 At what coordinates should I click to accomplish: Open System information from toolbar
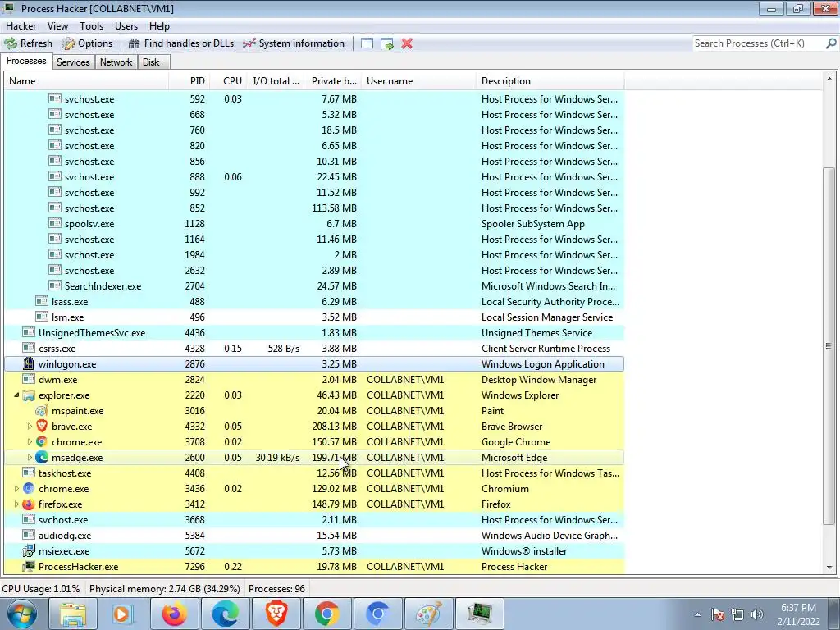[x=294, y=43]
